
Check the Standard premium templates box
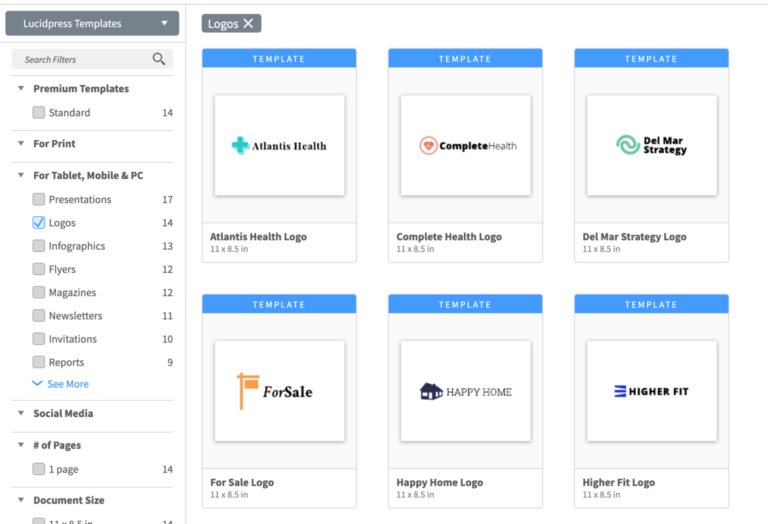tap(39, 113)
